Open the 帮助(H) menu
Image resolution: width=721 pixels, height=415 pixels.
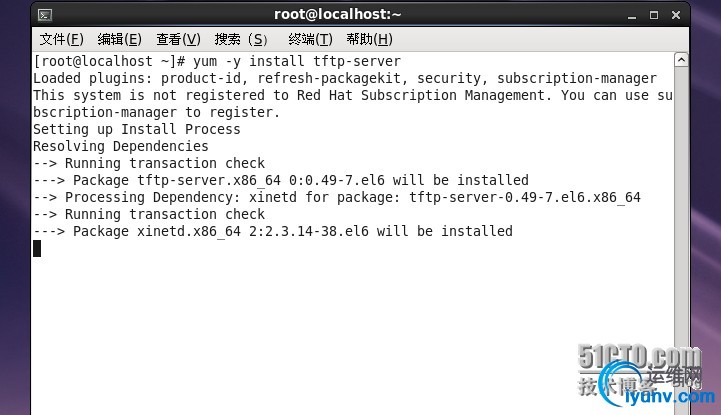pos(369,39)
